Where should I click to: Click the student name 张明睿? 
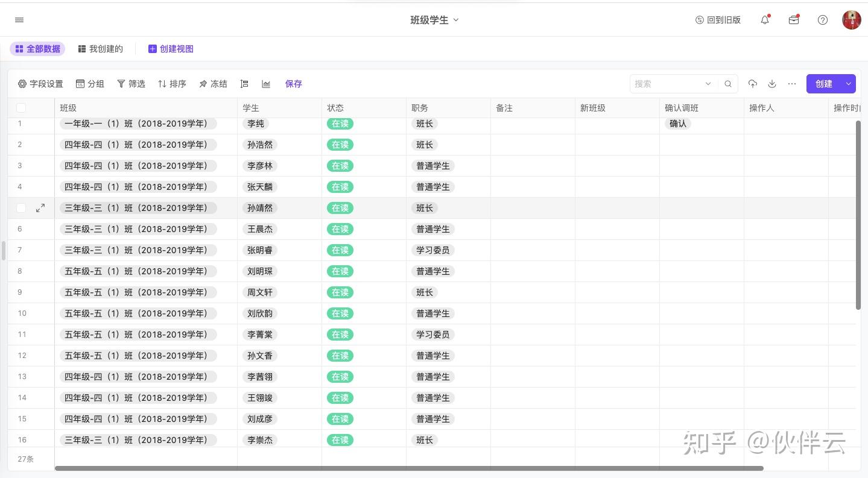pos(260,250)
